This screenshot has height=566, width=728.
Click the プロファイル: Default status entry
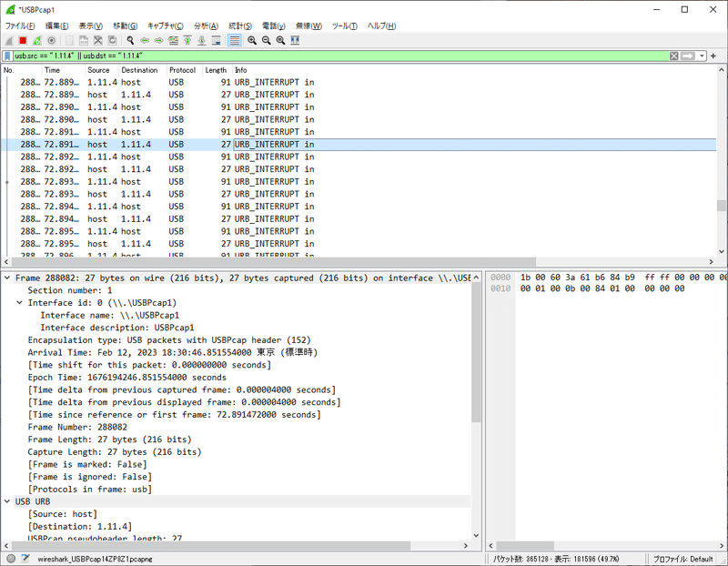pyautogui.click(x=682, y=559)
